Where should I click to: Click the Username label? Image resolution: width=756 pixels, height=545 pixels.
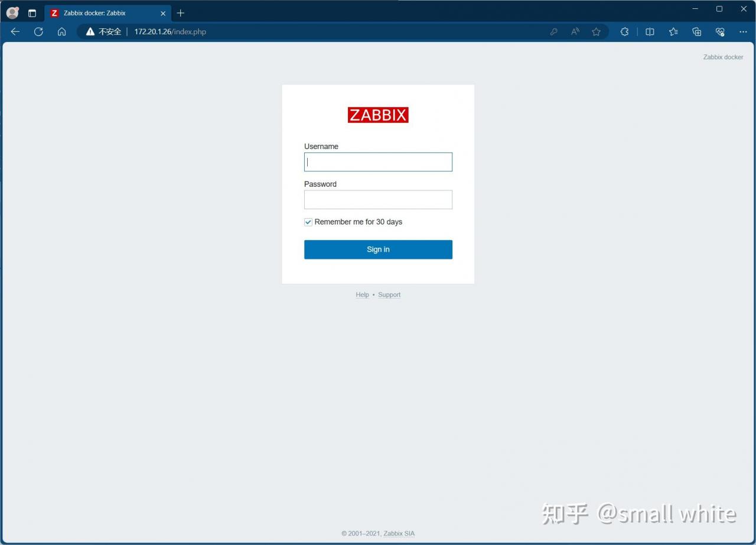click(321, 147)
